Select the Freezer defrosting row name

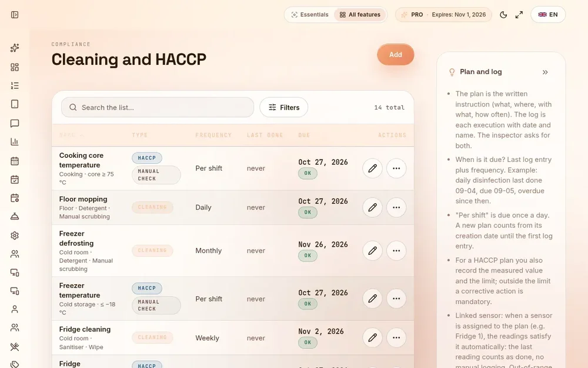[x=76, y=238]
